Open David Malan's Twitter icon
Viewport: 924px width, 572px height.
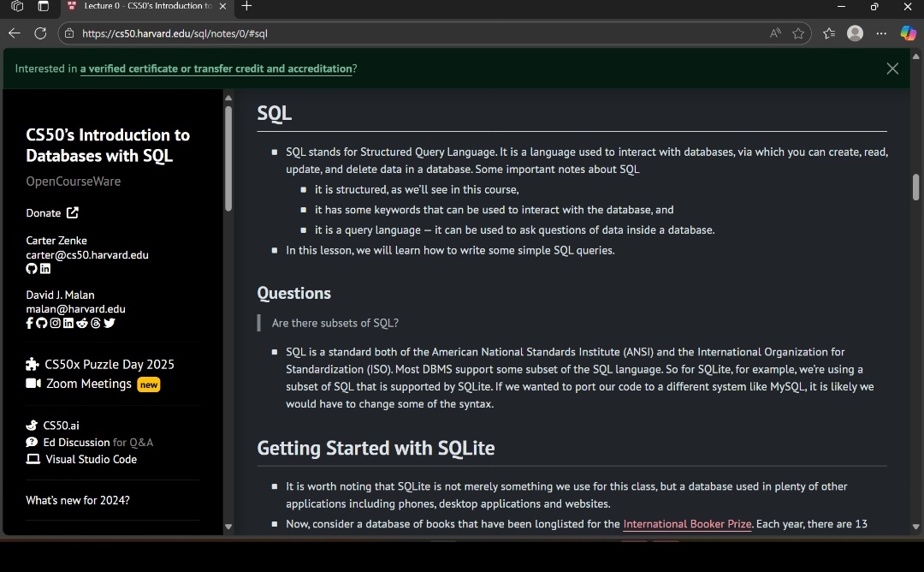(109, 323)
